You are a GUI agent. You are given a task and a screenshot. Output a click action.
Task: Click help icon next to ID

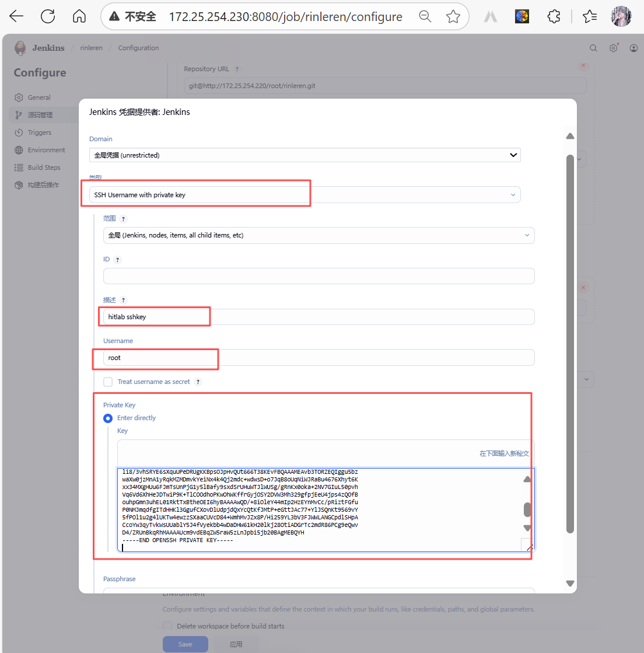[117, 260]
